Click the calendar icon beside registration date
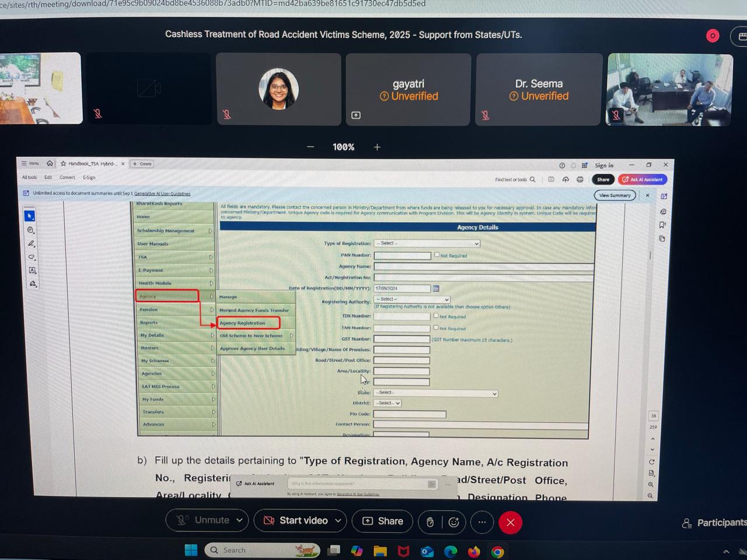 coord(436,288)
